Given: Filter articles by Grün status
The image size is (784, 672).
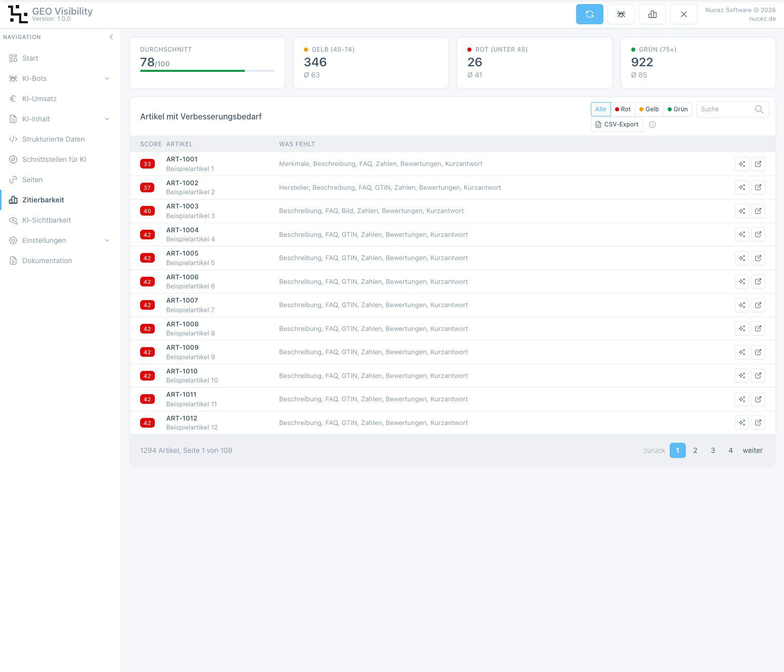Looking at the screenshot, I should click(x=678, y=109).
